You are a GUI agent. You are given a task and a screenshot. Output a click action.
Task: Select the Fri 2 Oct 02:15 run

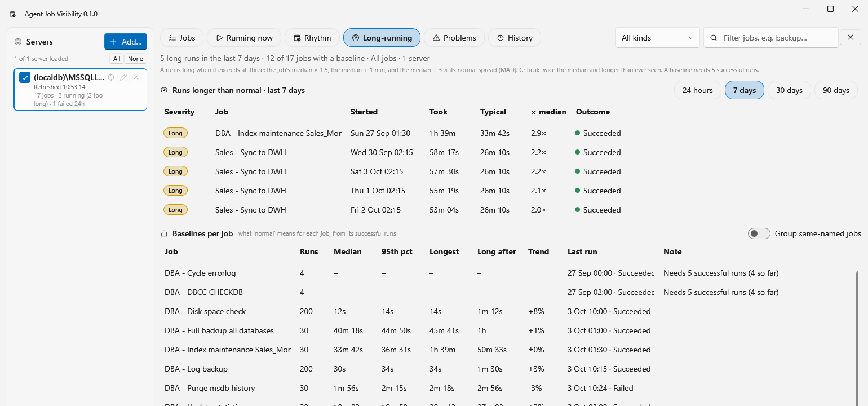coord(510,210)
